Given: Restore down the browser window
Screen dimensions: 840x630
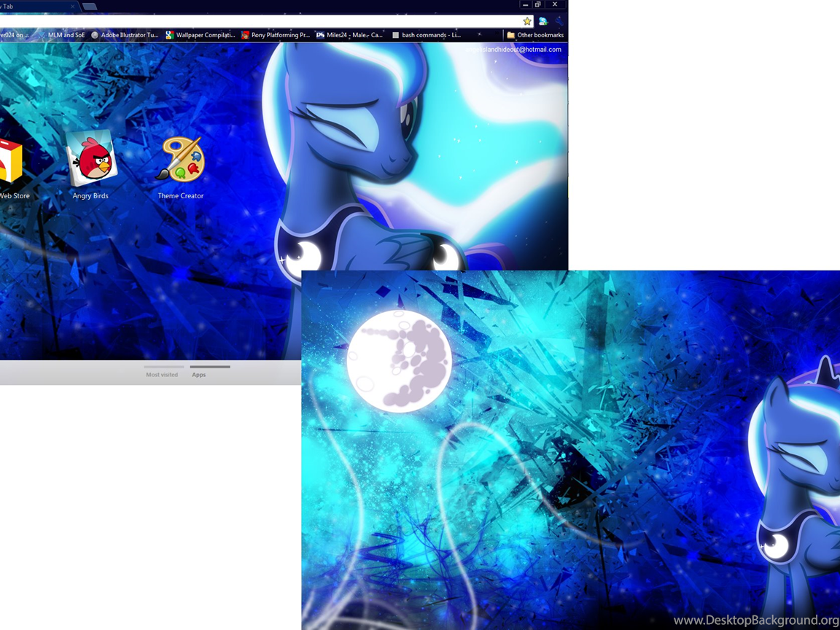Looking at the screenshot, I should click(x=538, y=4).
